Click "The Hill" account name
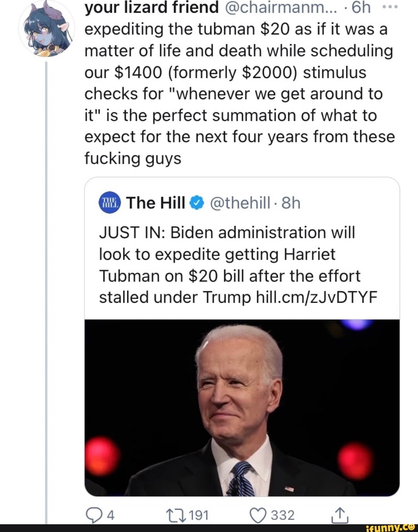The width and height of the screenshot is (418, 532). click(156, 203)
